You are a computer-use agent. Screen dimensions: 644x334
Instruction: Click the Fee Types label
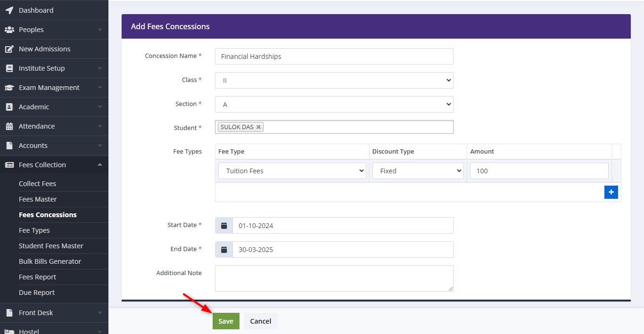point(188,152)
